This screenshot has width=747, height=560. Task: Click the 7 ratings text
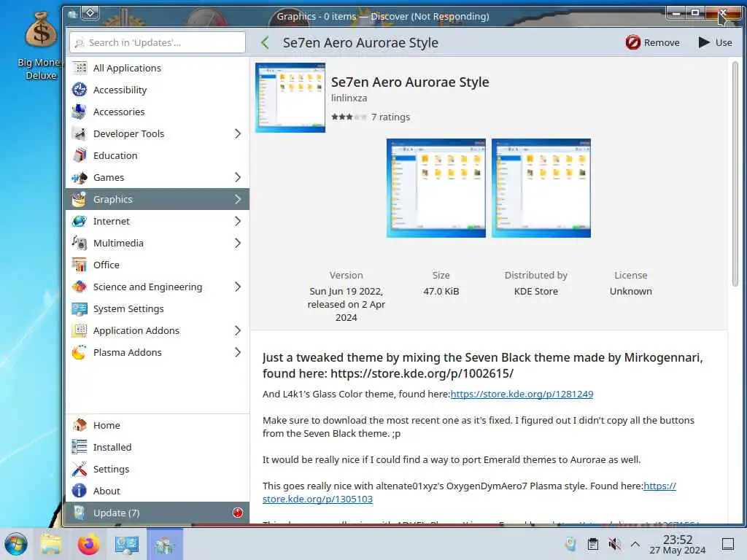click(391, 117)
